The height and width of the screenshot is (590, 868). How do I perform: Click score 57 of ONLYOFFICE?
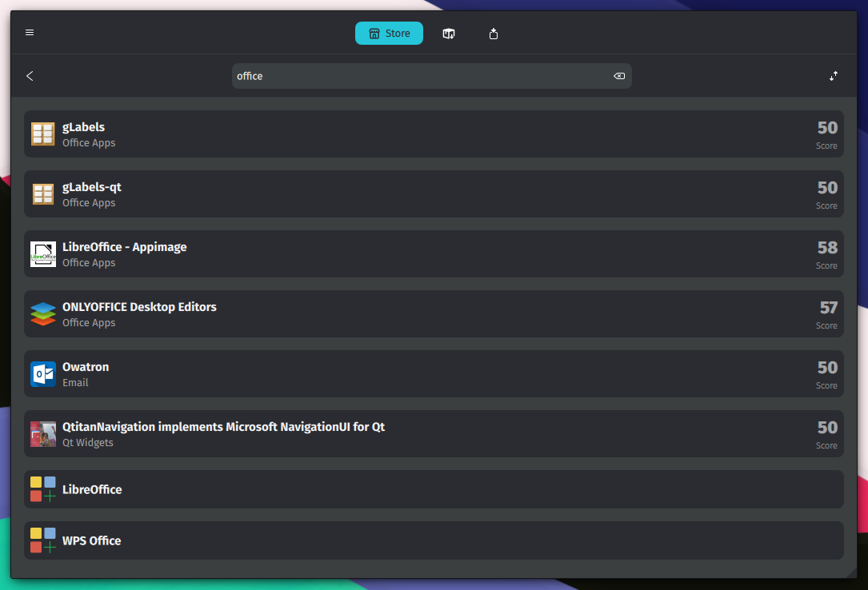(x=829, y=308)
